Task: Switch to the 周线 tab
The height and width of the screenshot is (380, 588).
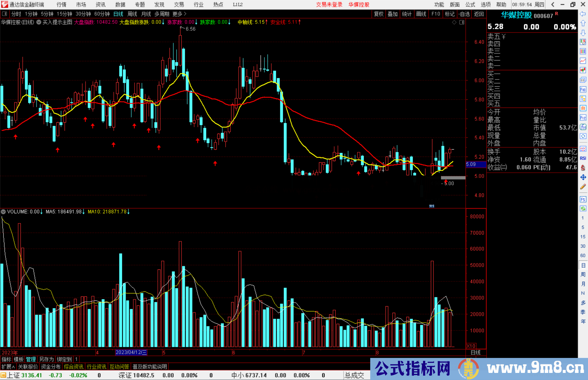Action: tap(132, 14)
